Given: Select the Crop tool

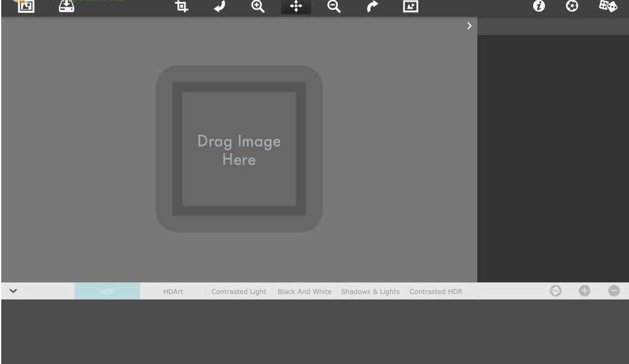Looking at the screenshot, I should pyautogui.click(x=182, y=7).
